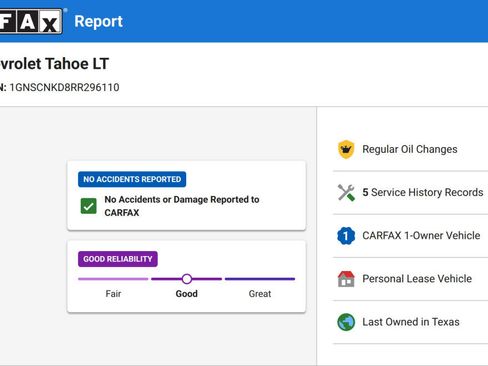Click the blue 1-Owner badge icon
Viewport: 488px width, 366px height.
346,236
